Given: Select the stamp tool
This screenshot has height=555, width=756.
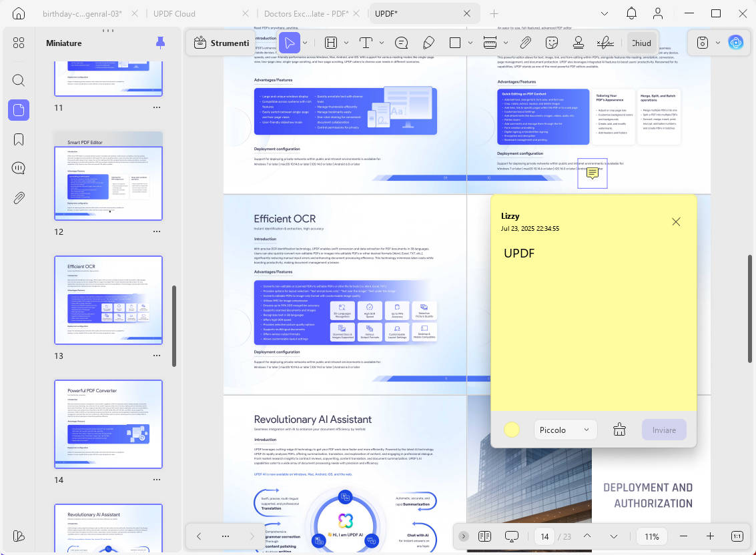Looking at the screenshot, I should pyautogui.click(x=579, y=43).
